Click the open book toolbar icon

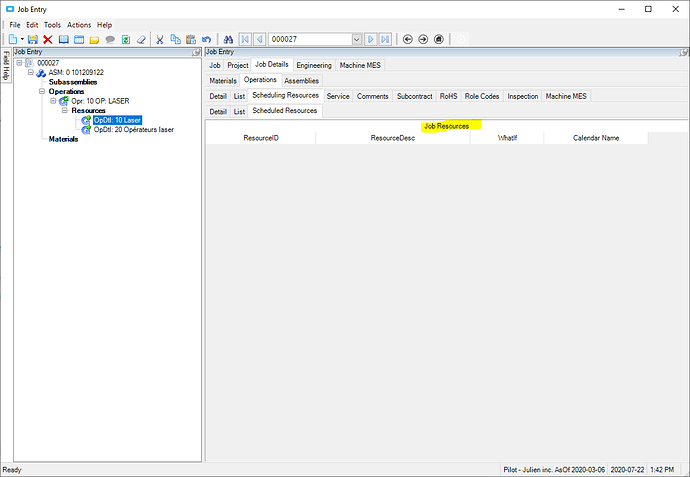pos(64,39)
